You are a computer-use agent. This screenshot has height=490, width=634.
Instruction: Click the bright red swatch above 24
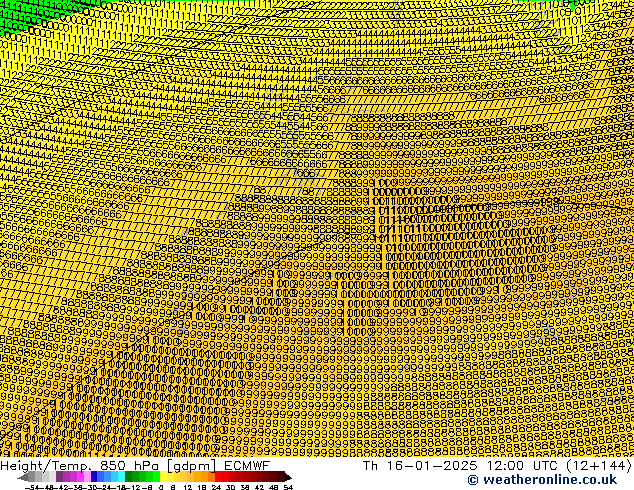point(218,477)
